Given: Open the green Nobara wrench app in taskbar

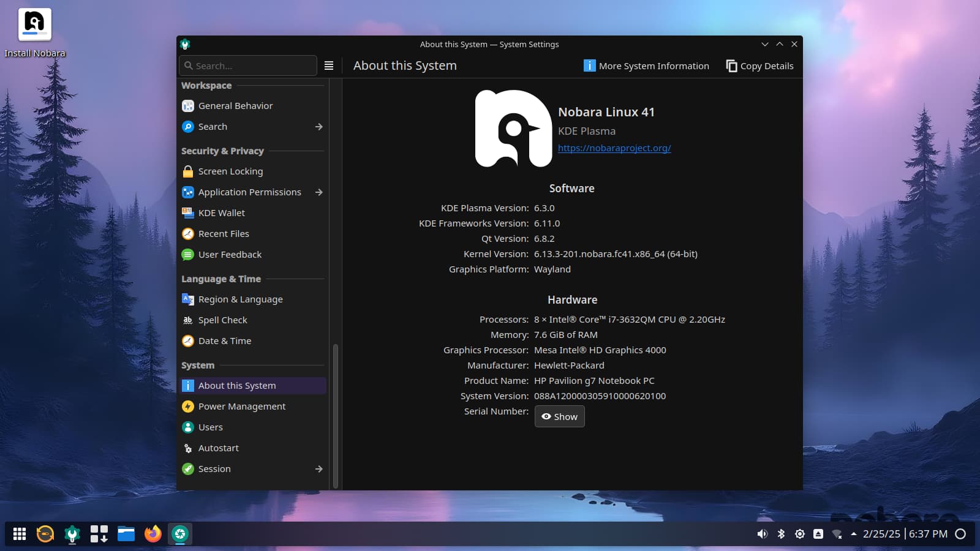Looking at the screenshot, I should click(x=72, y=534).
